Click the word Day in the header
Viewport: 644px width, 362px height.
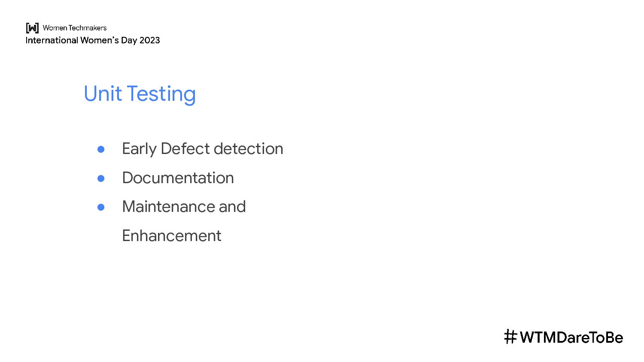point(129,40)
